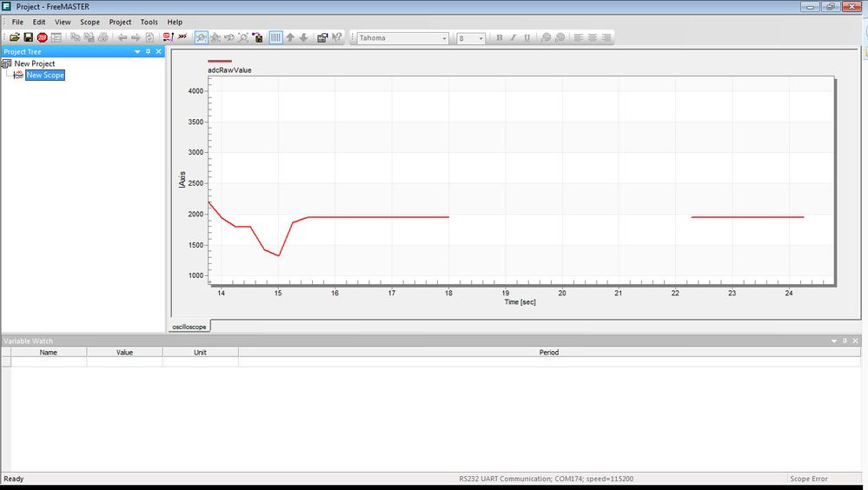Viewport: 868px width, 490px height.
Task: Open Variable Watch panel dropdown arrow
Action: 834,341
